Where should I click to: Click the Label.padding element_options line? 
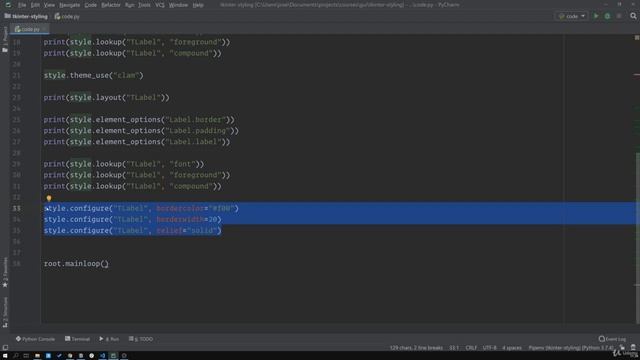(x=141, y=131)
